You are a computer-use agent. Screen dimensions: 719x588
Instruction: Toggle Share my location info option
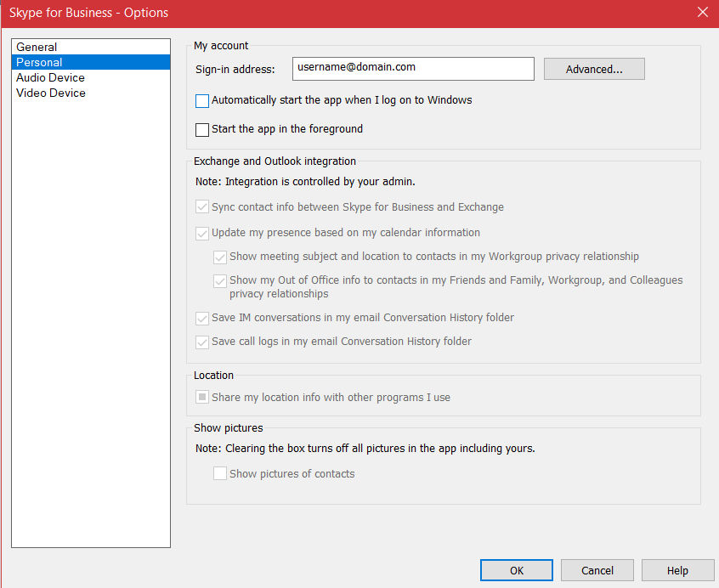(x=202, y=397)
